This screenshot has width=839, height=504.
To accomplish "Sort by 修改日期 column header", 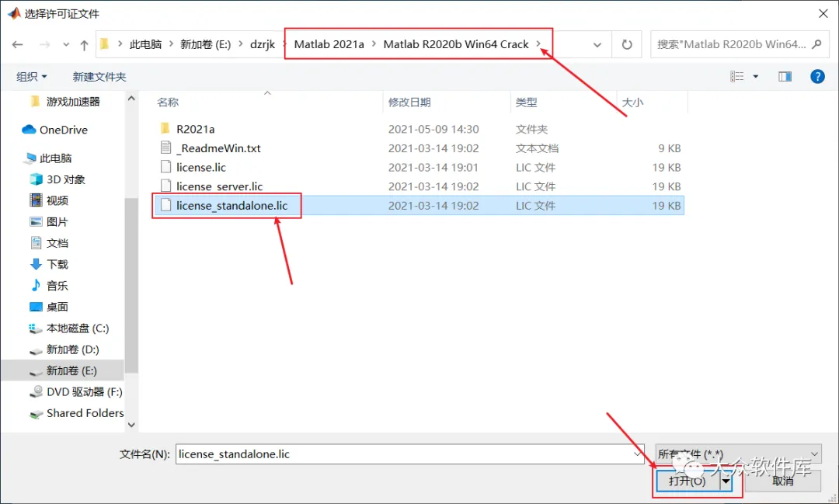I will coord(409,103).
